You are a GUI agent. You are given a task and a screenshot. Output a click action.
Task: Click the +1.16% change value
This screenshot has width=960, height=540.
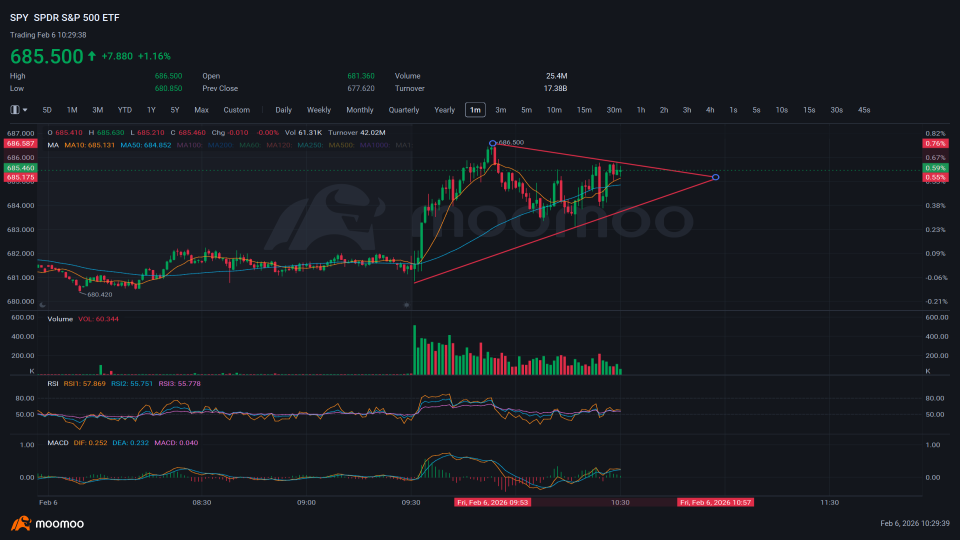(x=154, y=56)
